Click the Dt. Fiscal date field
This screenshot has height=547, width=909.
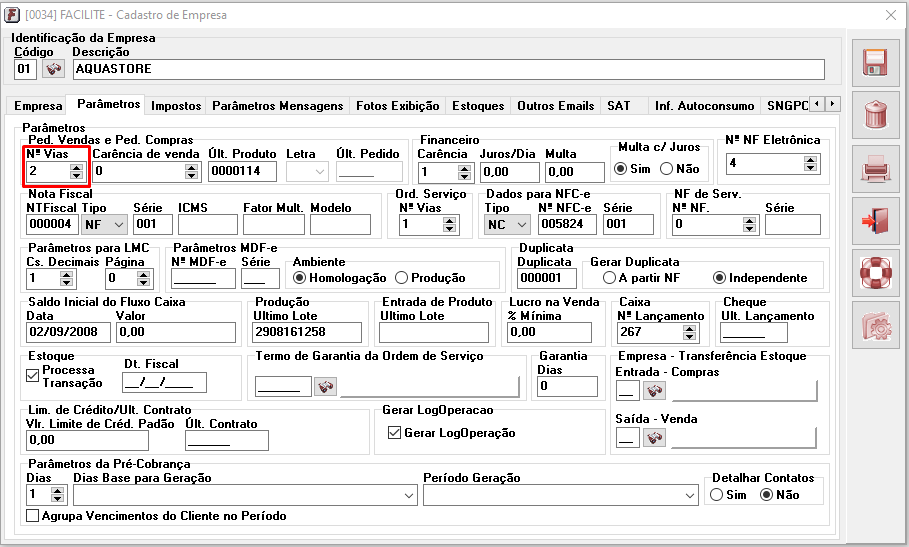click(x=164, y=382)
